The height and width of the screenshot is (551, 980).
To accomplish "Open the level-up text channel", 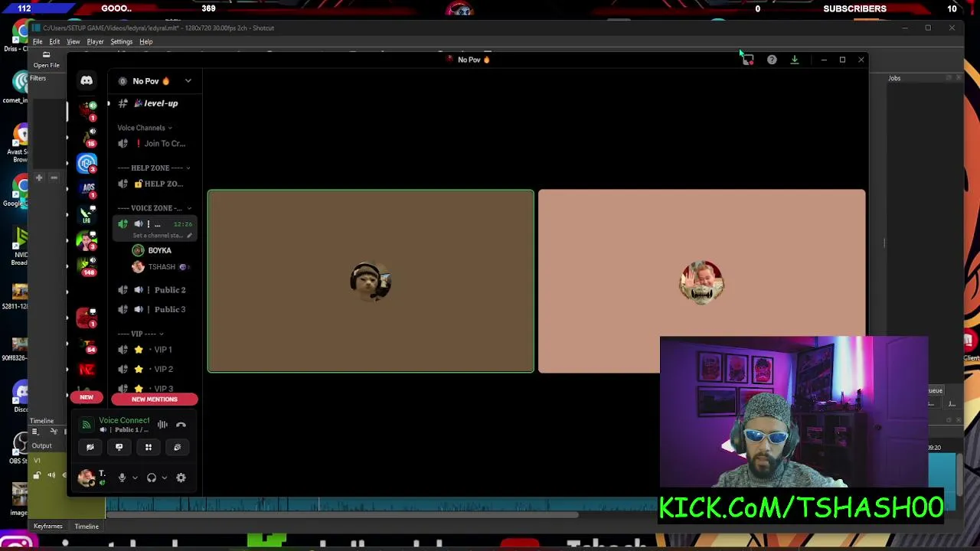I will [153, 103].
